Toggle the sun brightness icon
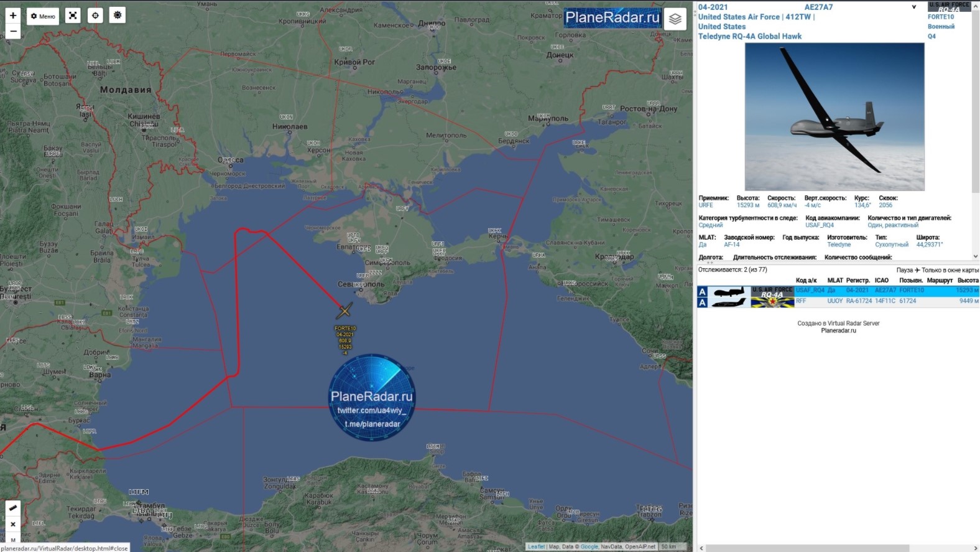Viewport: 980px width, 552px height. click(117, 15)
